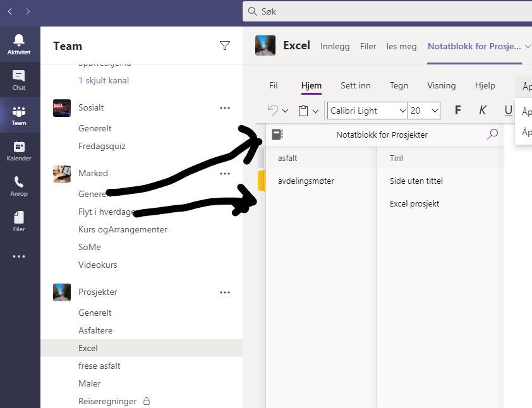The width and height of the screenshot is (532, 408).
Task: Apply italic formatting to text
Action: click(482, 110)
